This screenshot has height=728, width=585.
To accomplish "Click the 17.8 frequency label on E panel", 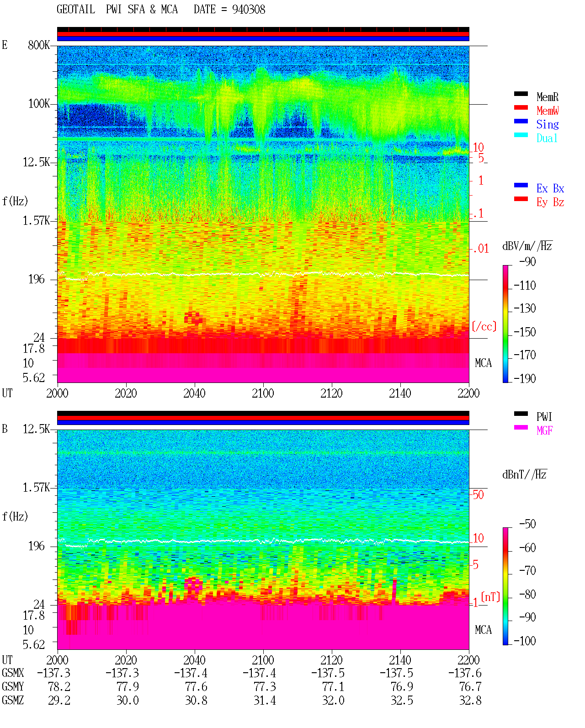I will (34, 349).
